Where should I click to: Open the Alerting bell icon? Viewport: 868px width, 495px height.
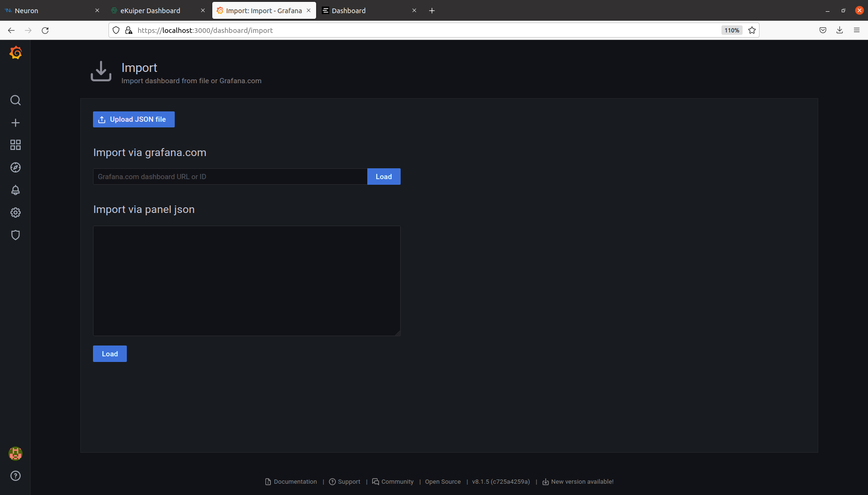tap(15, 190)
